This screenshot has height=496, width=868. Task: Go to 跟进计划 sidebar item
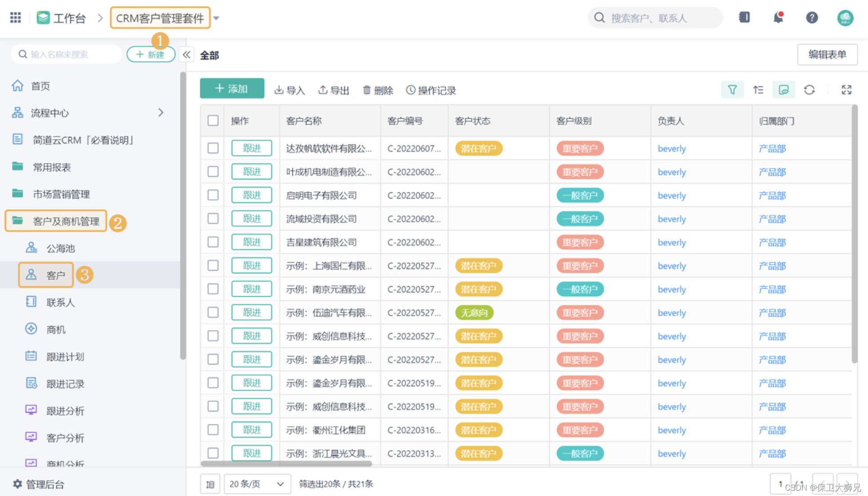click(x=65, y=357)
